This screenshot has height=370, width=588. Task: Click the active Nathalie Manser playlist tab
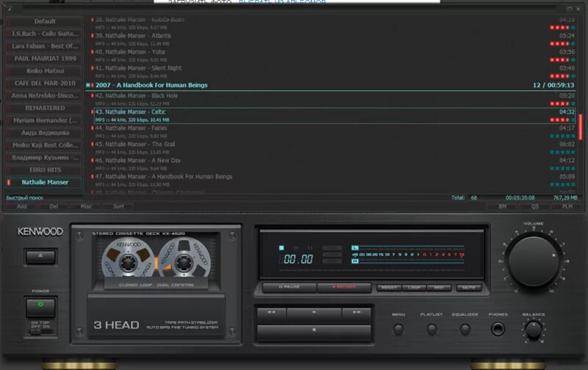coord(44,182)
